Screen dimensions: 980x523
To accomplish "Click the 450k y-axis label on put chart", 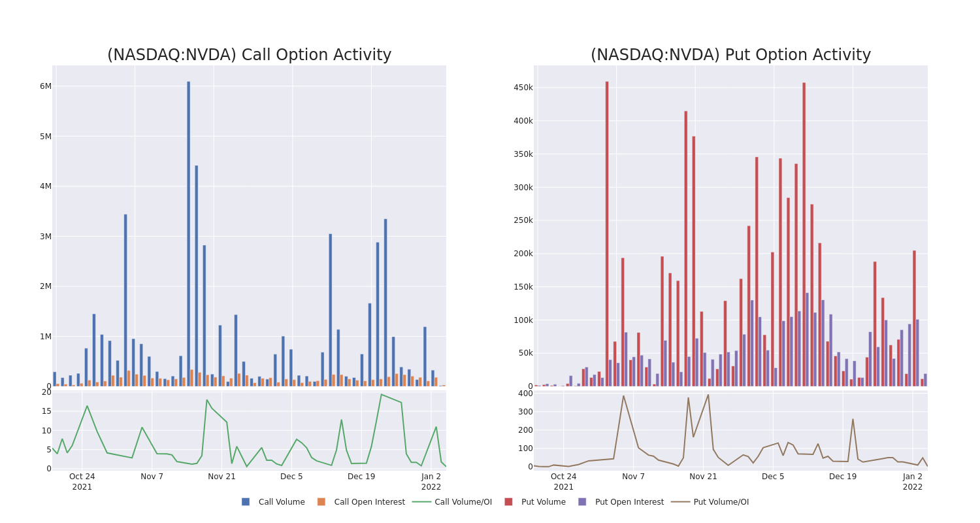I will click(x=523, y=88).
